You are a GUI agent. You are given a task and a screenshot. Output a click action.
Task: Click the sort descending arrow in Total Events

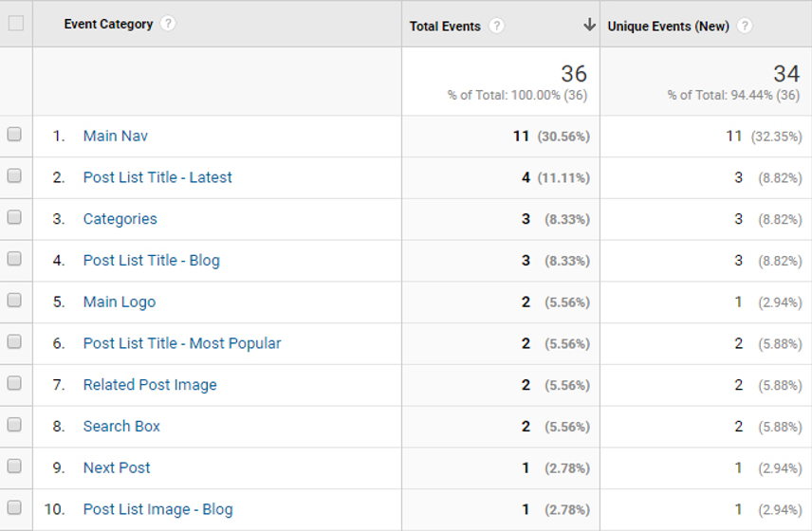589,25
